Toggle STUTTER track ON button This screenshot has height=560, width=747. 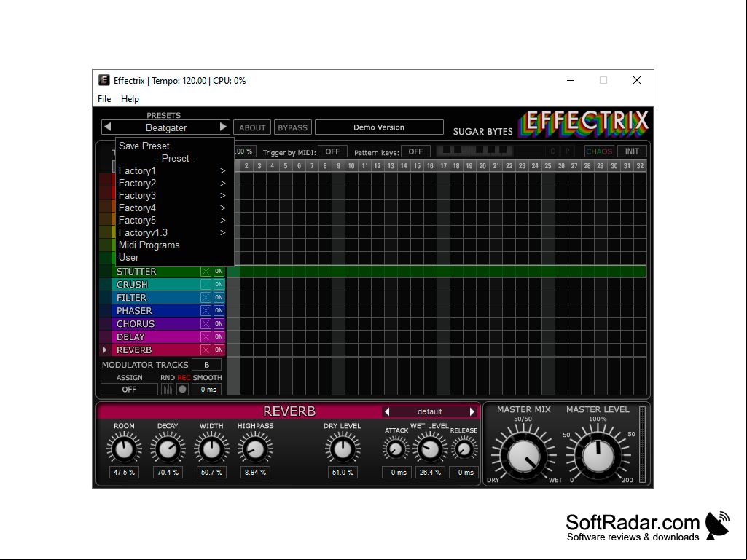coord(219,272)
